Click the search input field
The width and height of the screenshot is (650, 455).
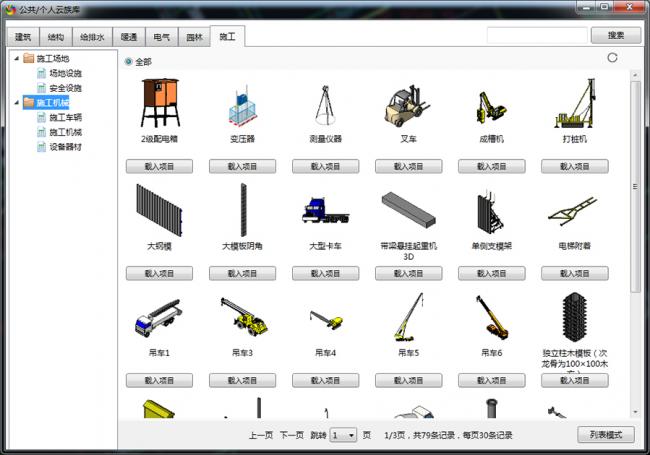click(536, 35)
